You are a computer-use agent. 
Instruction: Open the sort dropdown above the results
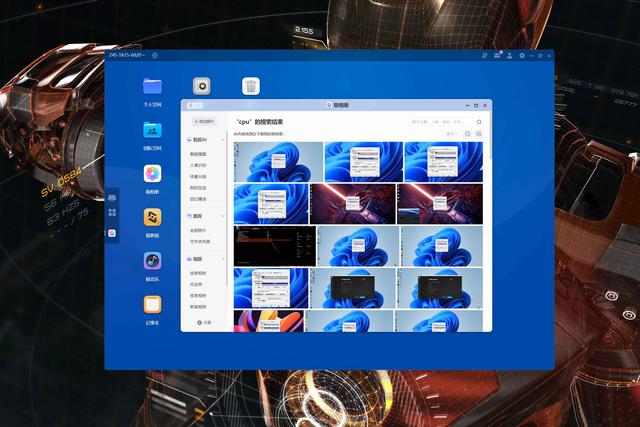tap(452, 133)
